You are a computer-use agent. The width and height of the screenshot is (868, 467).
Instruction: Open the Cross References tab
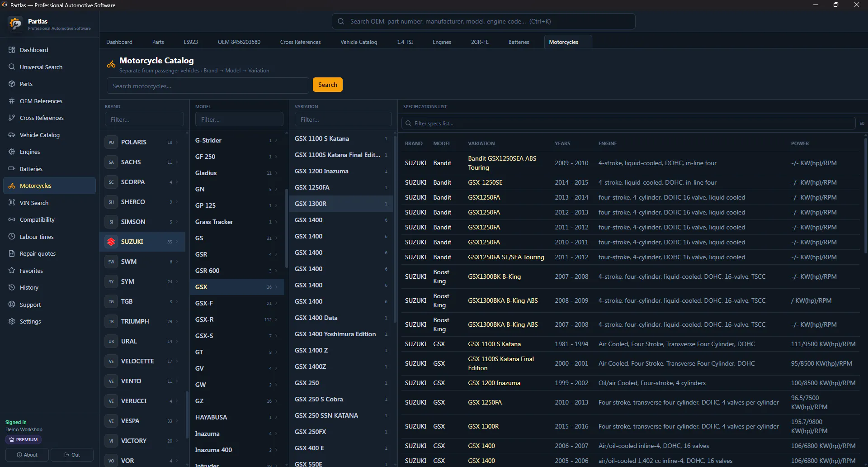(300, 42)
